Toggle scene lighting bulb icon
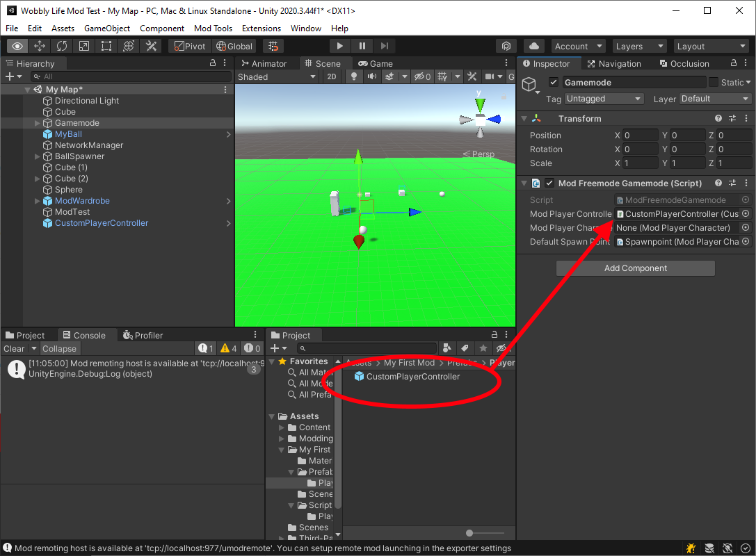756x556 pixels. [x=354, y=76]
